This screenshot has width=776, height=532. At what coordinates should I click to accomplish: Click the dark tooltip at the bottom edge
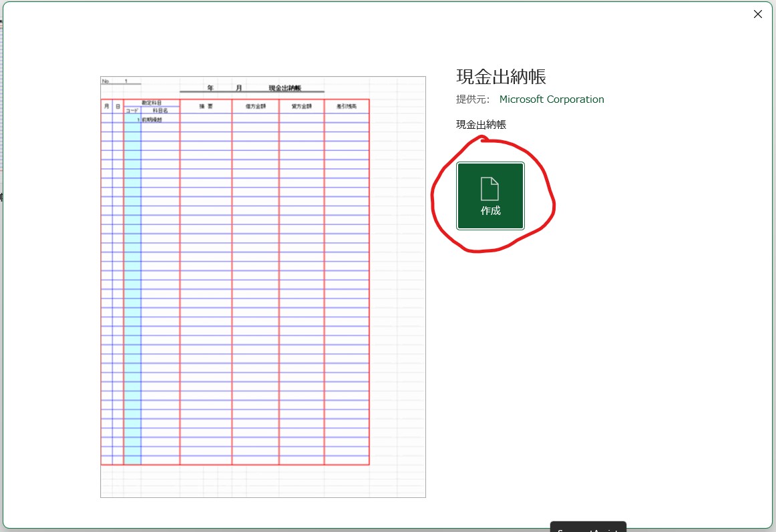coord(588,527)
